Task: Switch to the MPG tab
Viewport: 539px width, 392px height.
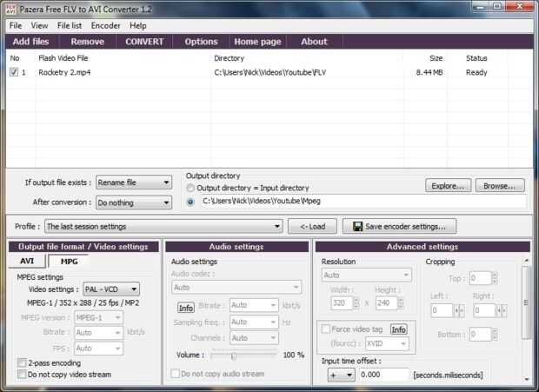Action: [69, 262]
